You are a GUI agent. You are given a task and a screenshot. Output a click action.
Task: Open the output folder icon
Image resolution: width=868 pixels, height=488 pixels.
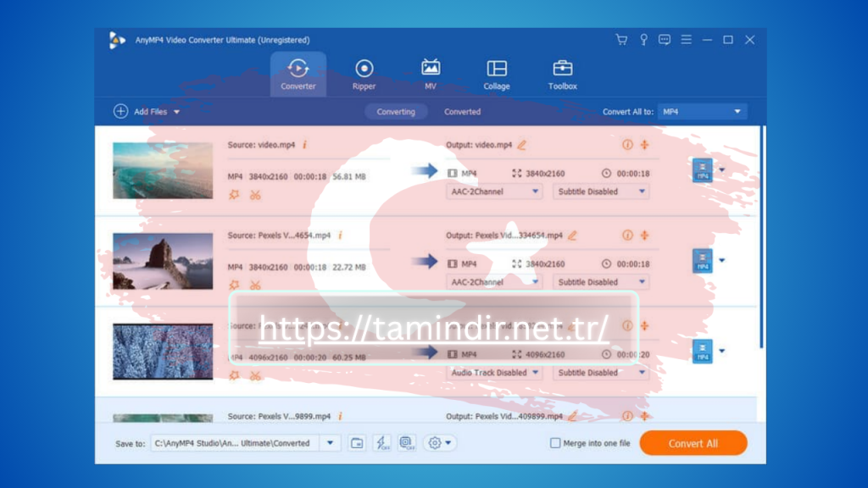(357, 443)
